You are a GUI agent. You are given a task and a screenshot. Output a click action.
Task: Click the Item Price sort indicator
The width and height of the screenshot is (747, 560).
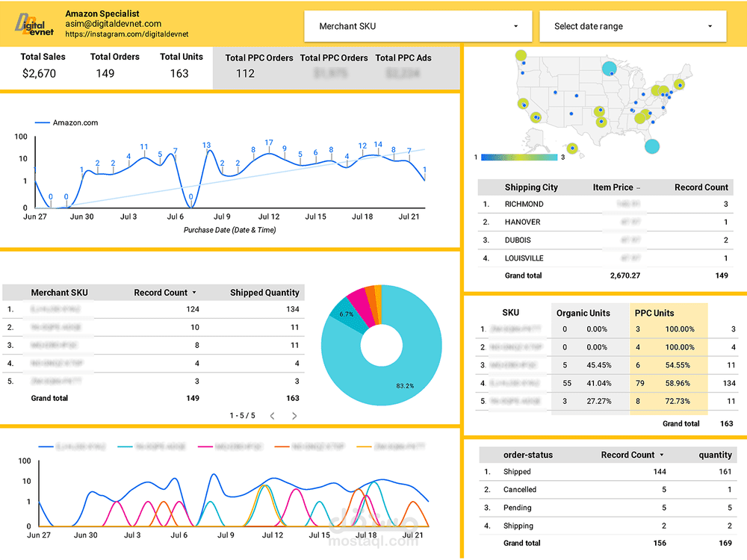click(x=639, y=188)
